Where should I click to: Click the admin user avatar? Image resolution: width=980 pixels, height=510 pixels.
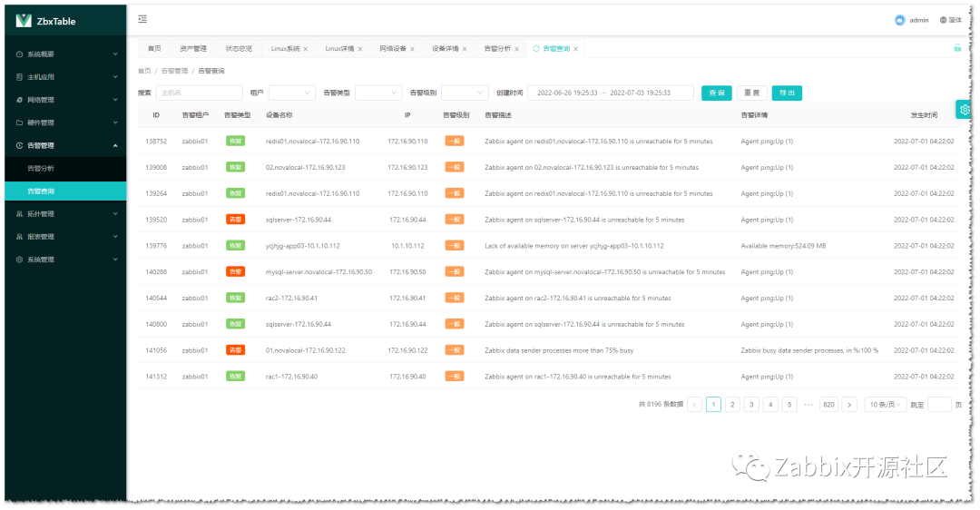(x=900, y=20)
